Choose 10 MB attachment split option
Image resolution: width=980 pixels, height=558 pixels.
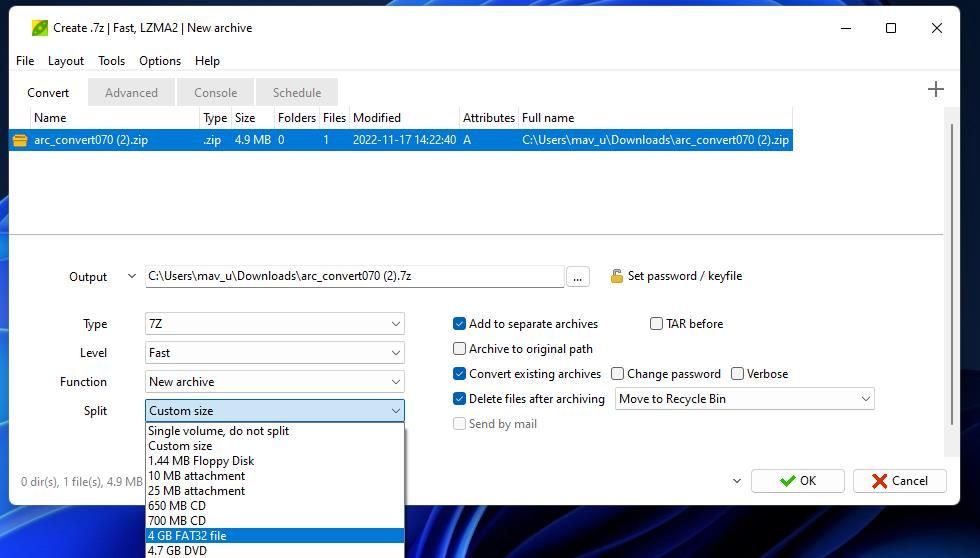(x=275, y=476)
